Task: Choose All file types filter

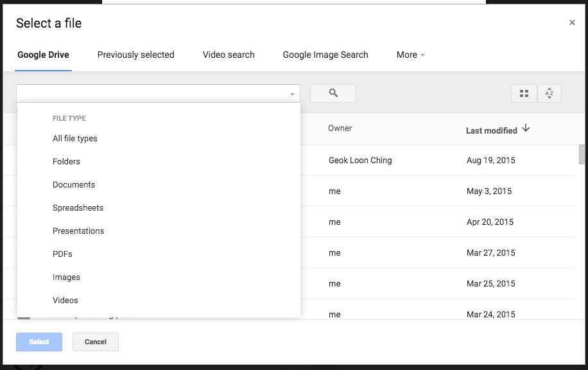Action: pos(74,139)
